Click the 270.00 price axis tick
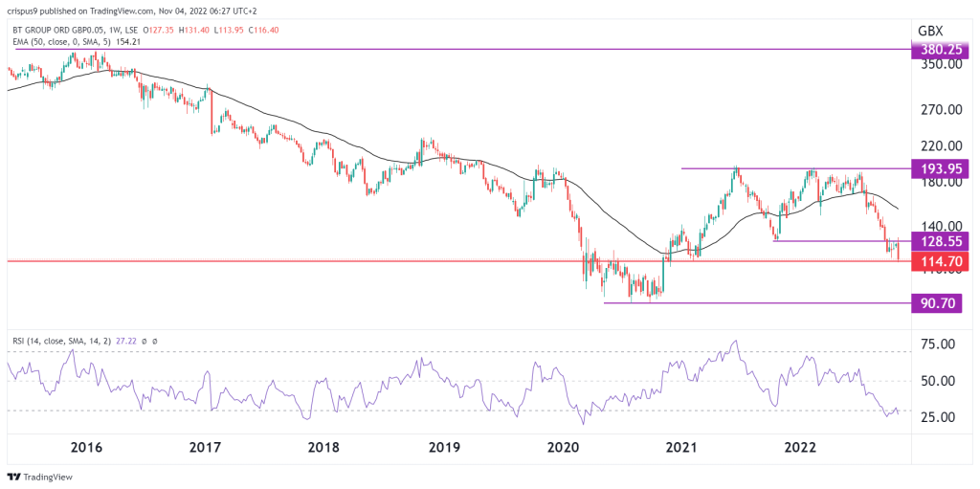 pyautogui.click(x=940, y=110)
